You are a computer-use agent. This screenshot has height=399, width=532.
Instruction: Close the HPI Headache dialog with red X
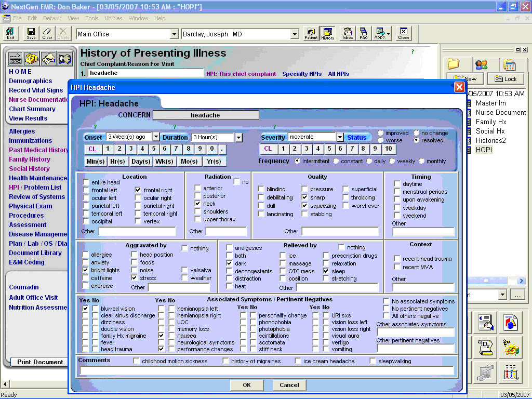click(x=459, y=87)
